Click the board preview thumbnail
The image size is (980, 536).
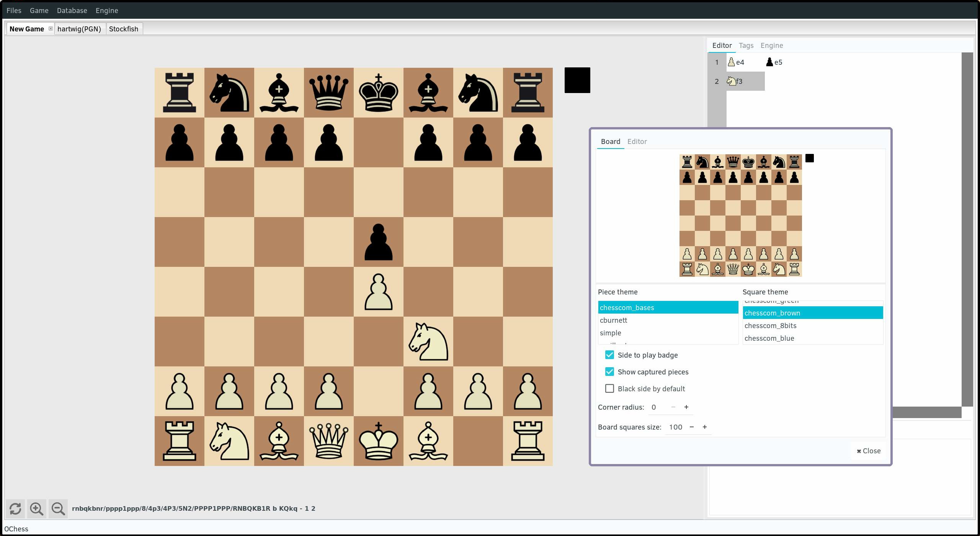coord(740,215)
